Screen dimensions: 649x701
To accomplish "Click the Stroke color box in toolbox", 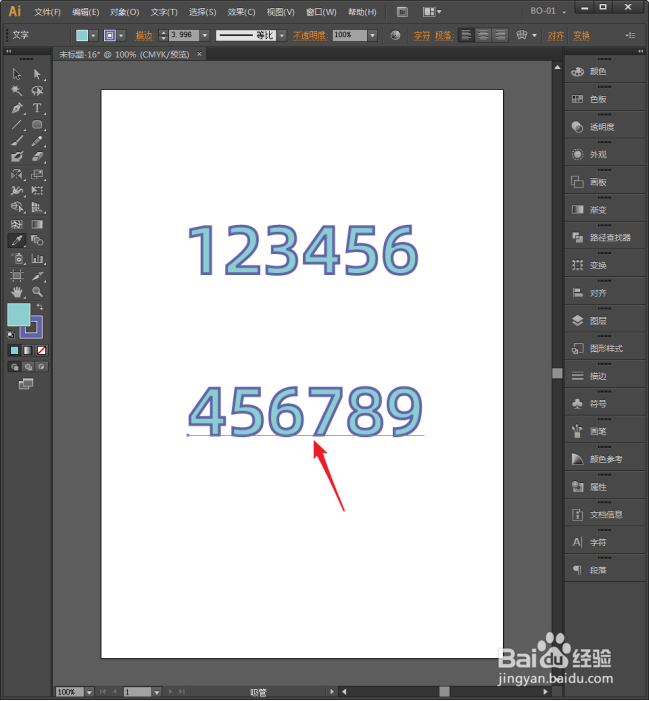I will coord(35,331).
